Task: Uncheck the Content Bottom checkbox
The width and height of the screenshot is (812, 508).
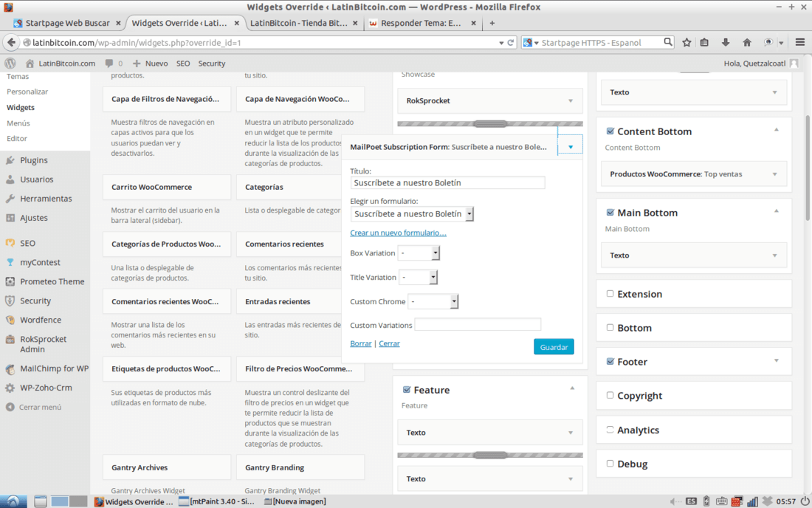Action: click(x=610, y=131)
